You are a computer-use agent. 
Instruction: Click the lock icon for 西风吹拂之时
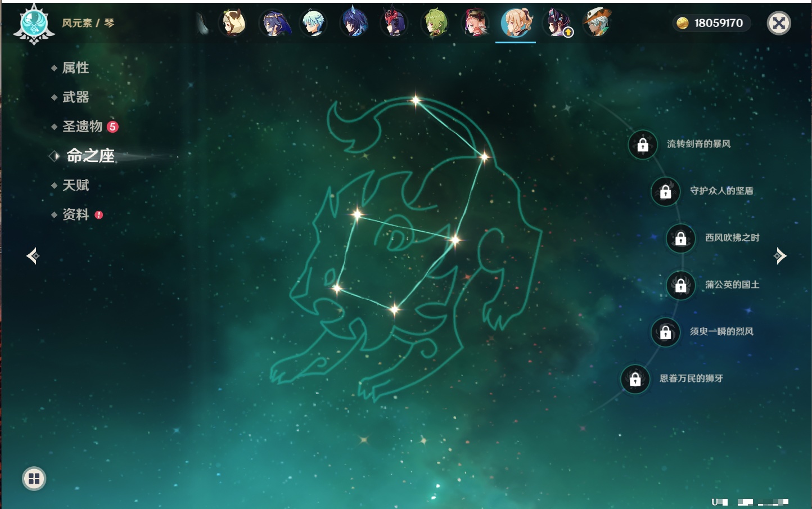point(681,238)
